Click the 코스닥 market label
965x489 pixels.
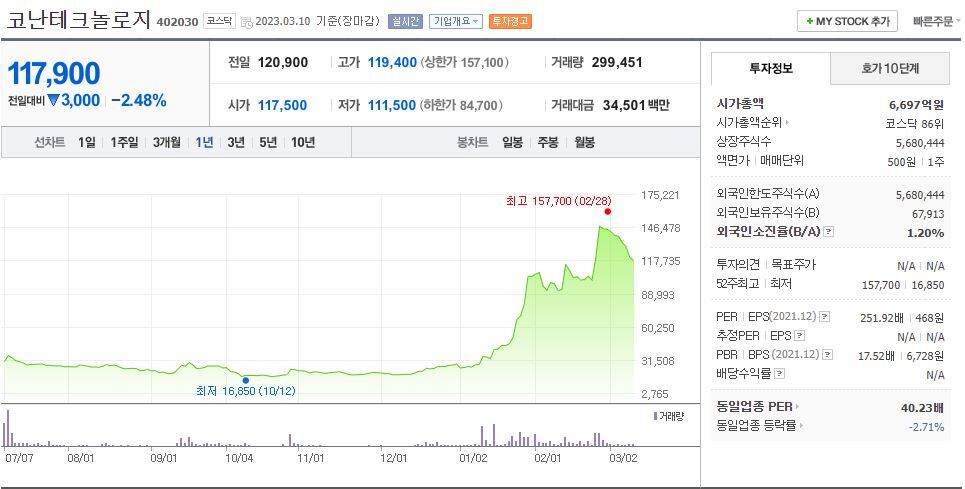coord(220,21)
